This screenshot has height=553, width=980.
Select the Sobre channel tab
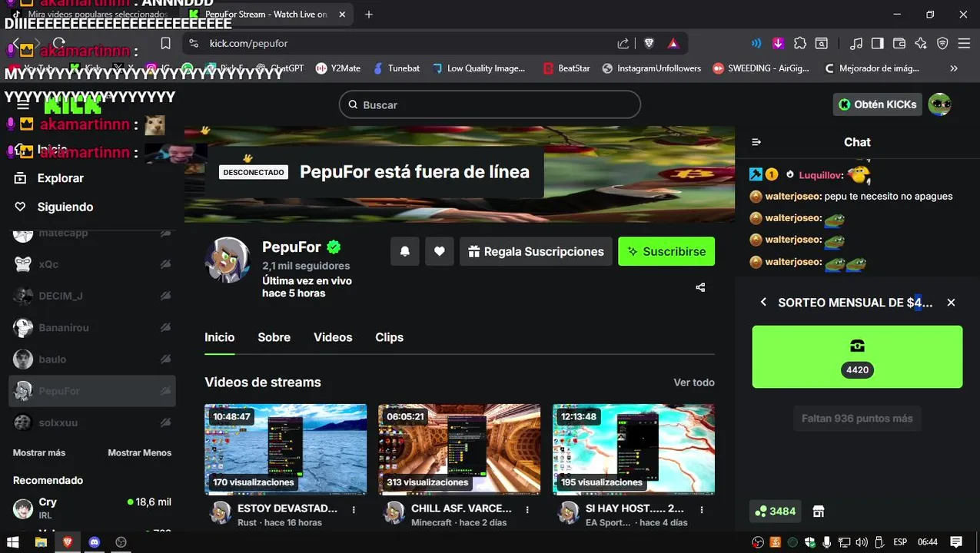click(x=274, y=337)
